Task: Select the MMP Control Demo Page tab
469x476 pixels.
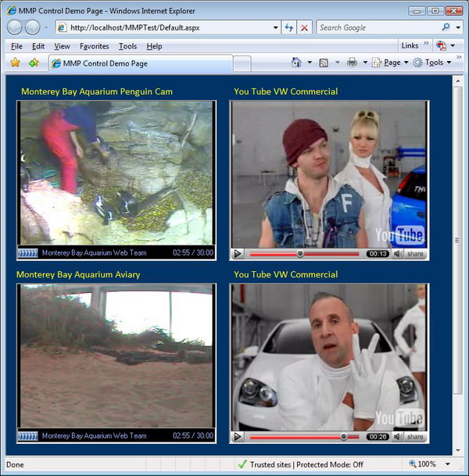Action: tap(141, 63)
